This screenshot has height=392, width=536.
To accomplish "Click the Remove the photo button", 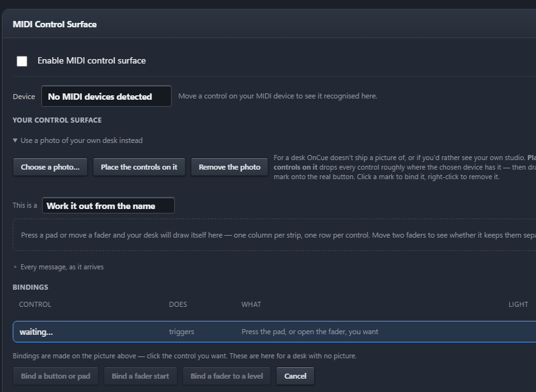I will (x=230, y=167).
